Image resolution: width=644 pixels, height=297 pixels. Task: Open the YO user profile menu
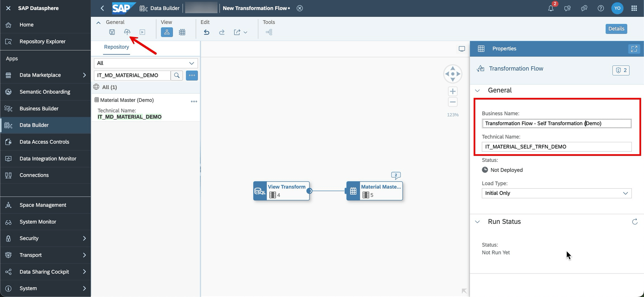click(x=617, y=8)
